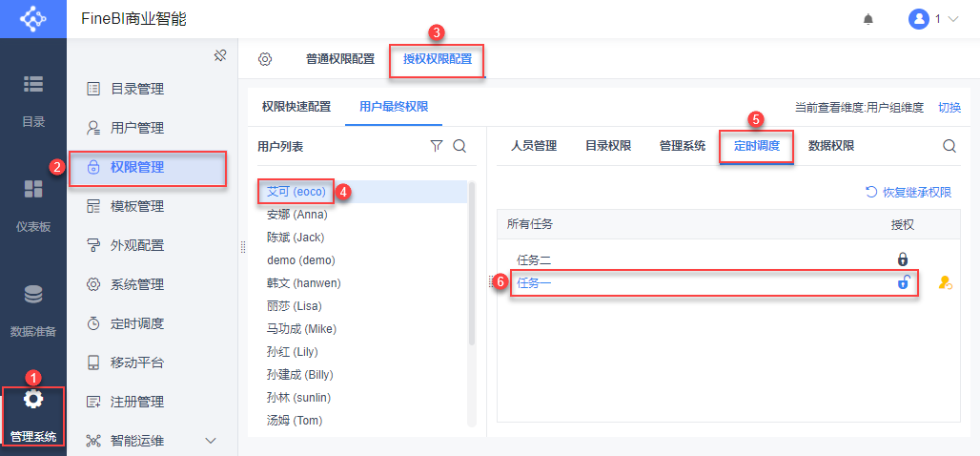This screenshot has width=980, height=456.
Task: Click the yellow user-key icon beside 任务一
Action: pyautogui.click(x=945, y=282)
